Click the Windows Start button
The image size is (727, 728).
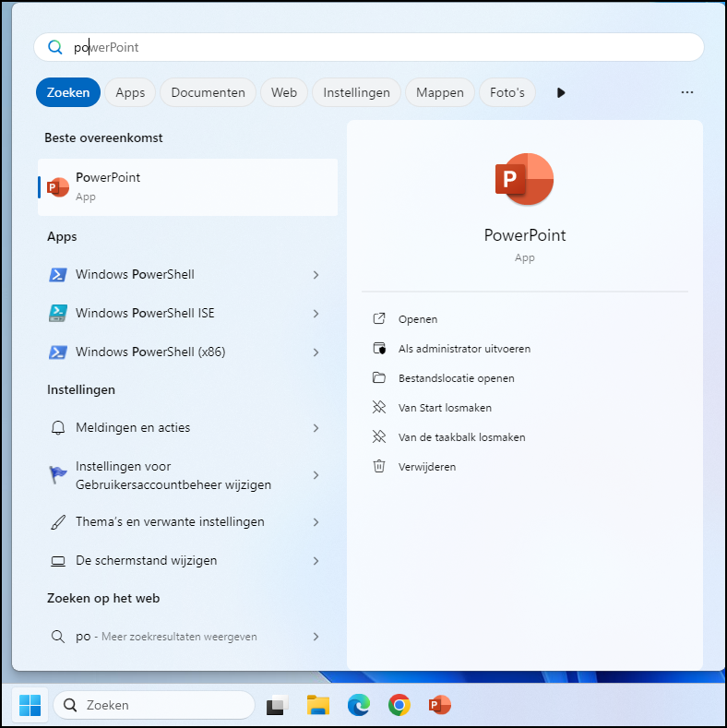click(x=30, y=705)
